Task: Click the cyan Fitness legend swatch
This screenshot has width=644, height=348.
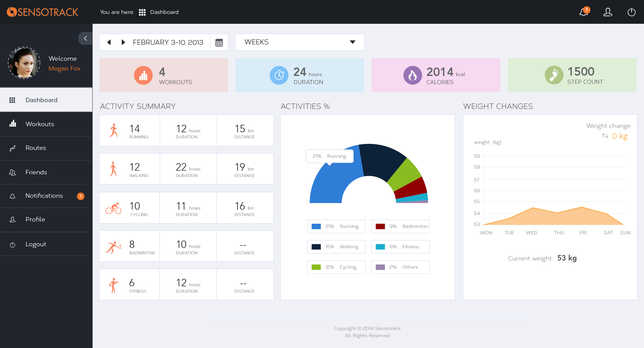Action: 380,247
